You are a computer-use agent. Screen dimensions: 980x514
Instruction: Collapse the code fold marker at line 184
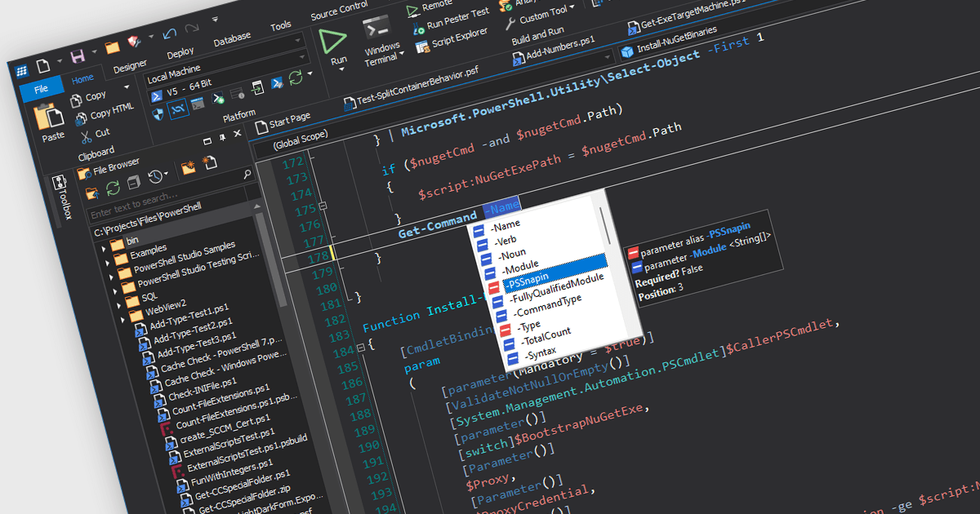click(x=360, y=348)
